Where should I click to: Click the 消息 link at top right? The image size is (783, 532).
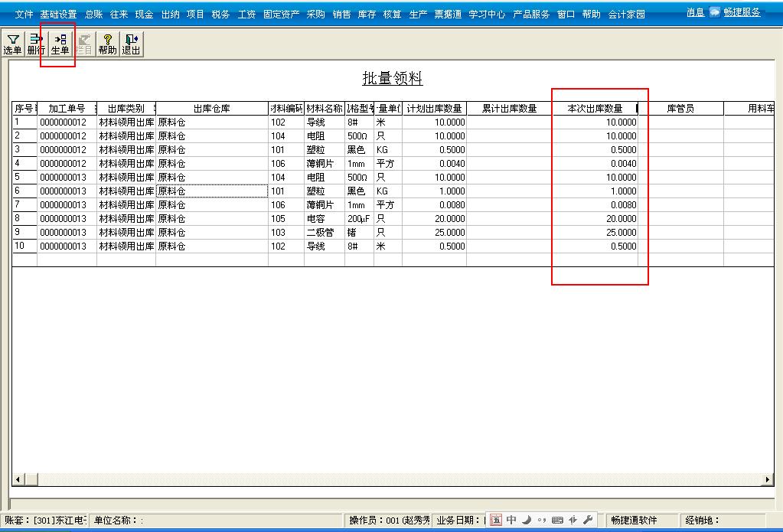694,11
